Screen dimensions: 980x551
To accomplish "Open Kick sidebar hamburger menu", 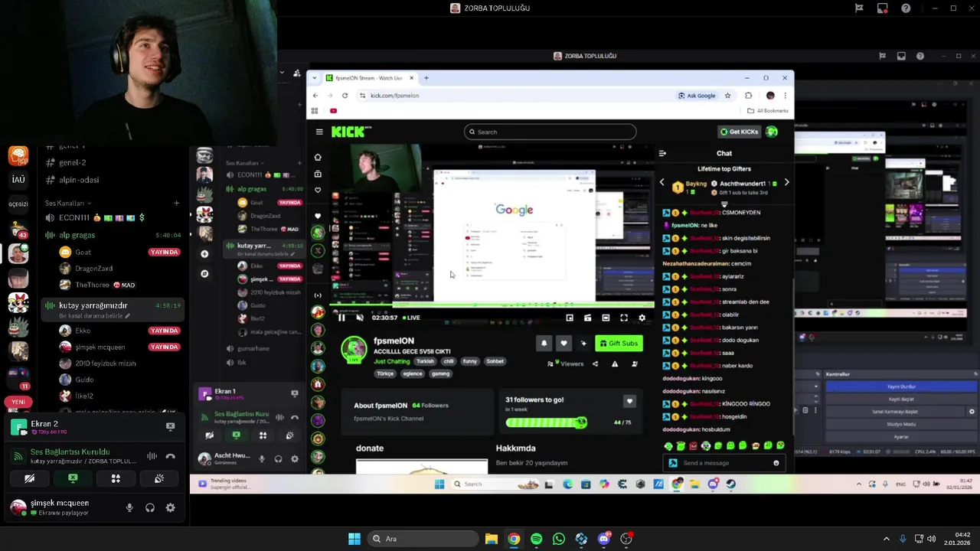I will coord(319,132).
